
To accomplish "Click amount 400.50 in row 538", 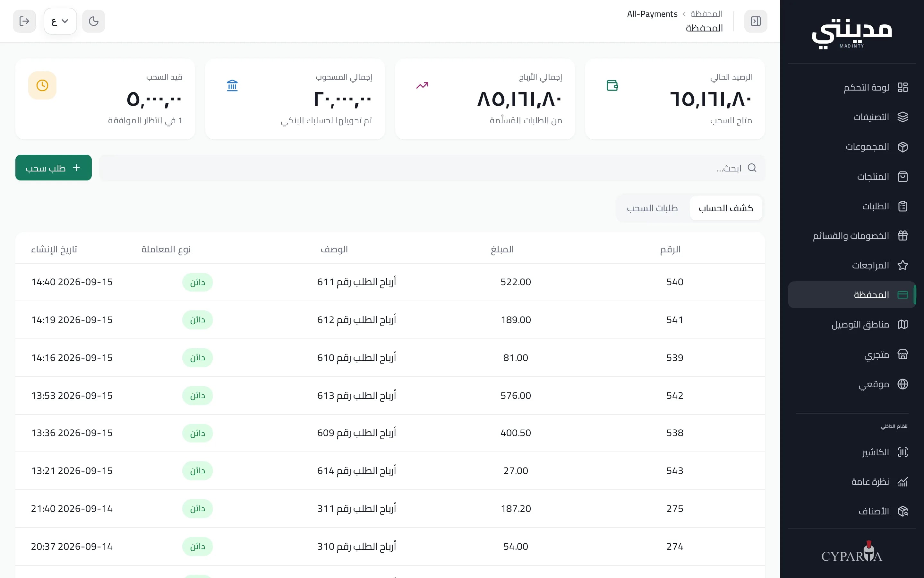I will 516,433.
